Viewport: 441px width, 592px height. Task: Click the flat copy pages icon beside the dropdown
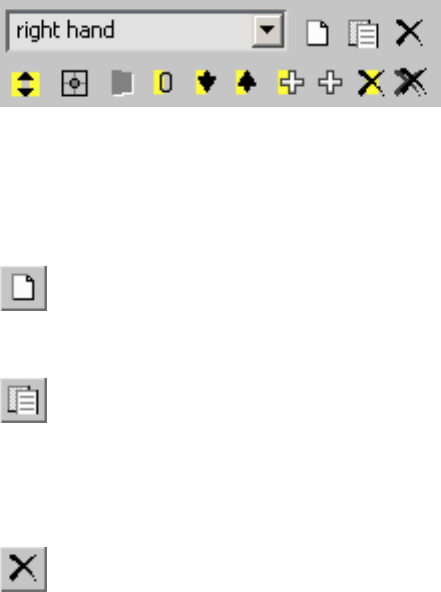click(x=363, y=34)
